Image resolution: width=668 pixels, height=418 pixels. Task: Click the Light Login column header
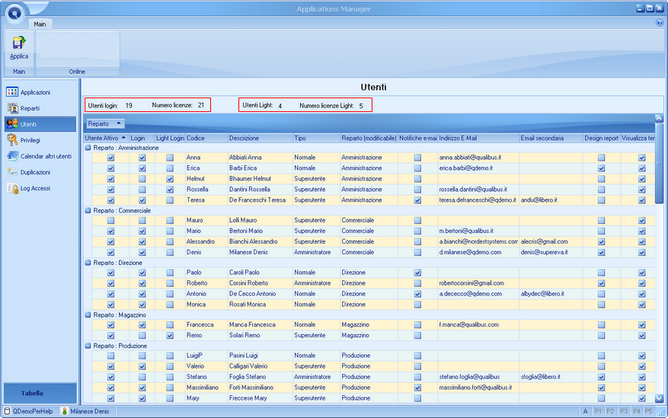click(170, 138)
